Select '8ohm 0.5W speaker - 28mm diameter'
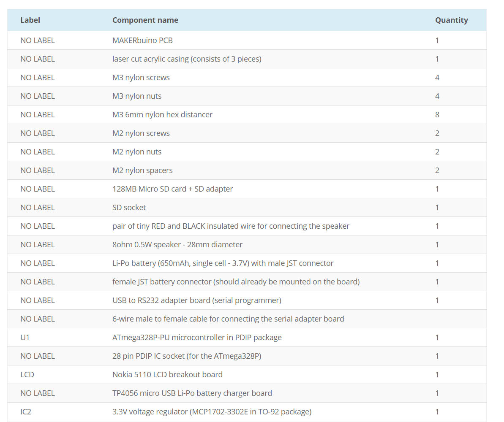The image size is (504, 422). pyautogui.click(x=177, y=245)
